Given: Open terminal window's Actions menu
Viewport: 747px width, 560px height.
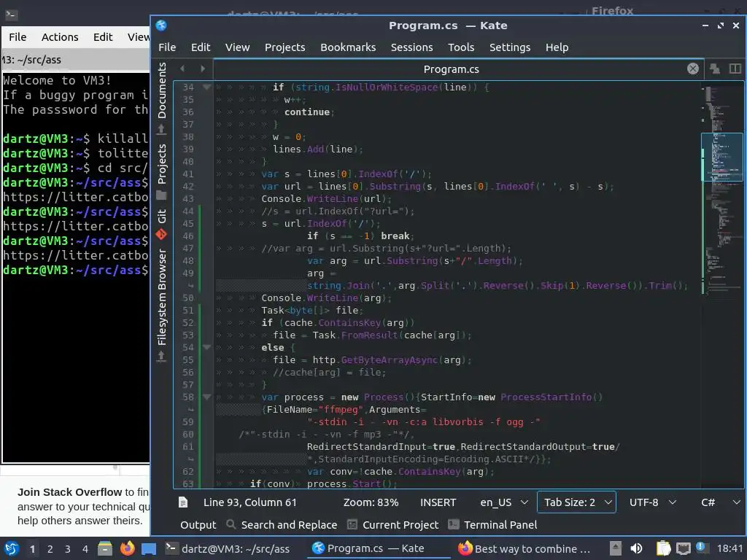Looking at the screenshot, I should coord(60,36).
